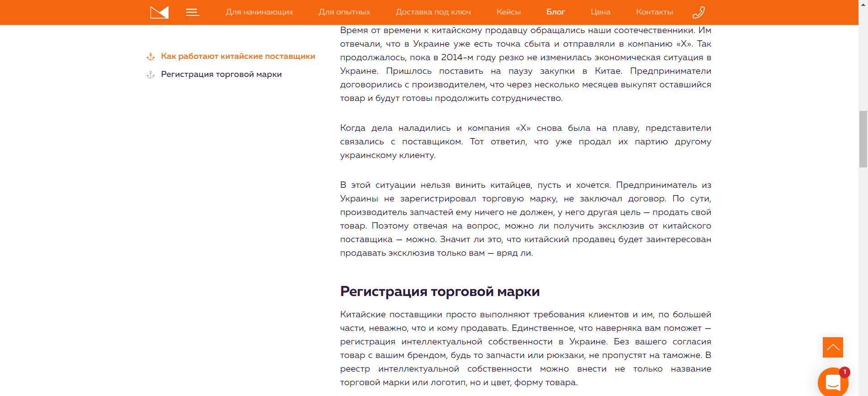
Task: Open the chat widget bubble
Action: point(833,382)
